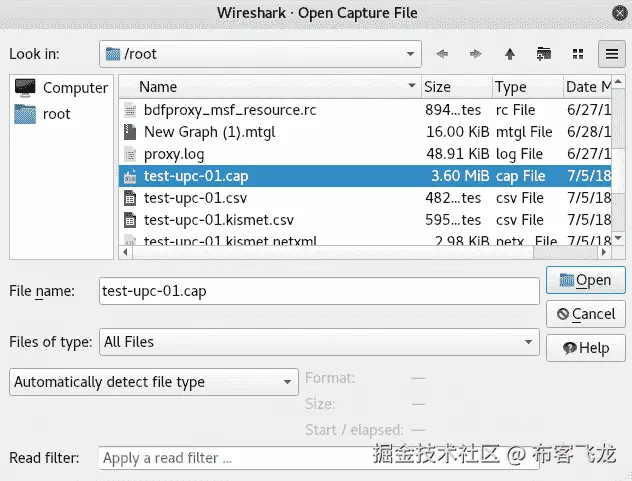Focus the File name input field
The image size is (632, 481).
tap(319, 291)
